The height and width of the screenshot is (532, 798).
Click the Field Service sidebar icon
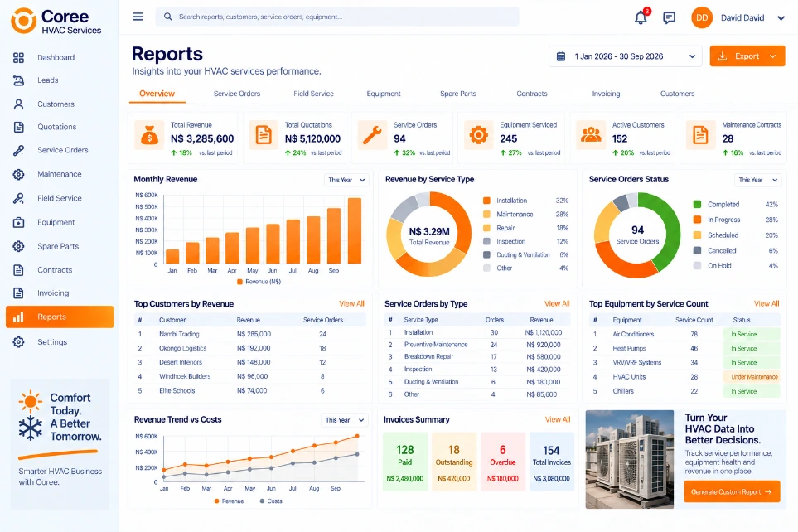click(18, 198)
